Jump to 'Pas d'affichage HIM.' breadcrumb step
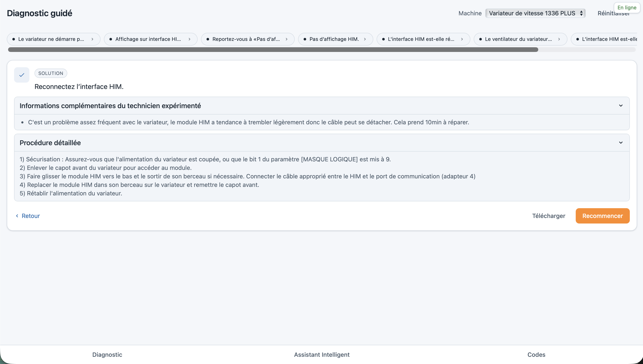Image resolution: width=643 pixels, height=364 pixels. click(334, 39)
